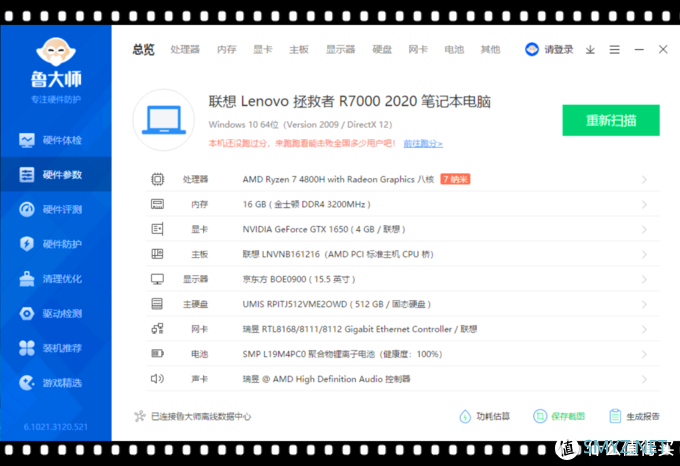Switch to the 内存 tab
Screen dimensions: 680x466
[227, 49]
